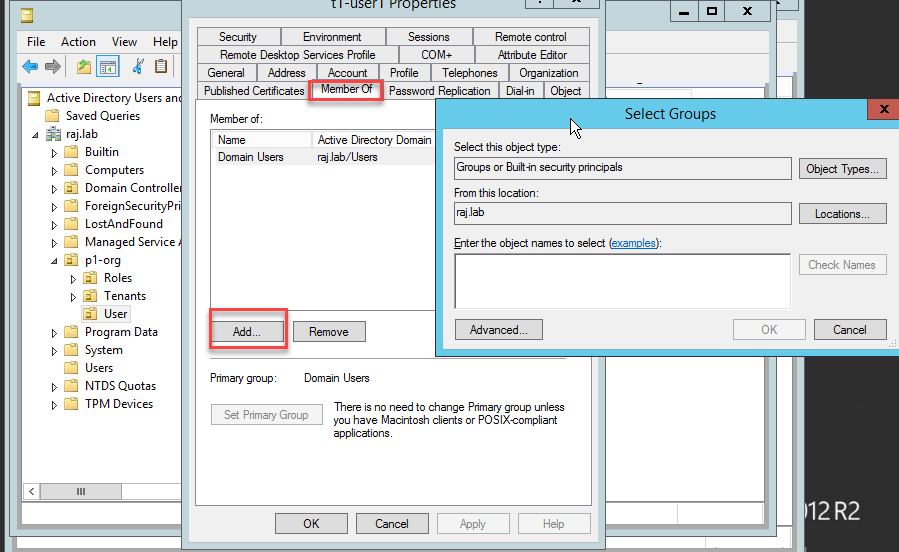Open the Account tab

coord(347,73)
